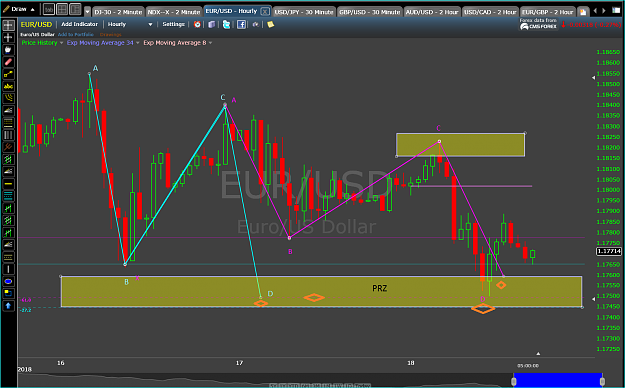Select the single yellow horizontal line tool
The width and height of the screenshot is (625, 388).
[x=8, y=183]
